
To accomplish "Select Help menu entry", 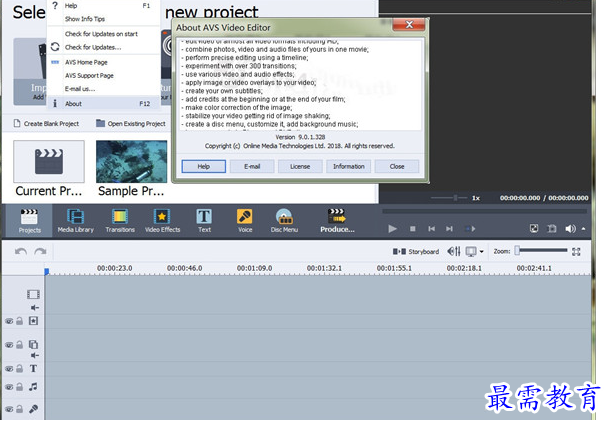I will [x=103, y=6].
